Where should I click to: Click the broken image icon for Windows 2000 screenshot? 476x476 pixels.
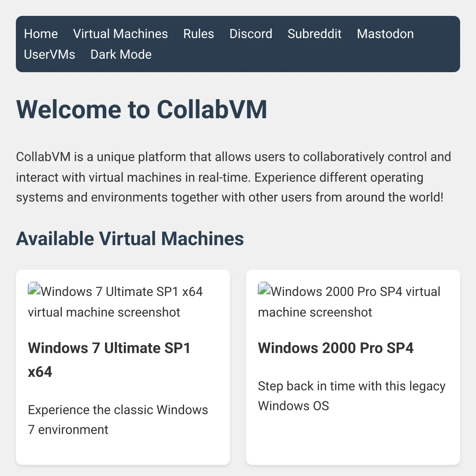265,288
